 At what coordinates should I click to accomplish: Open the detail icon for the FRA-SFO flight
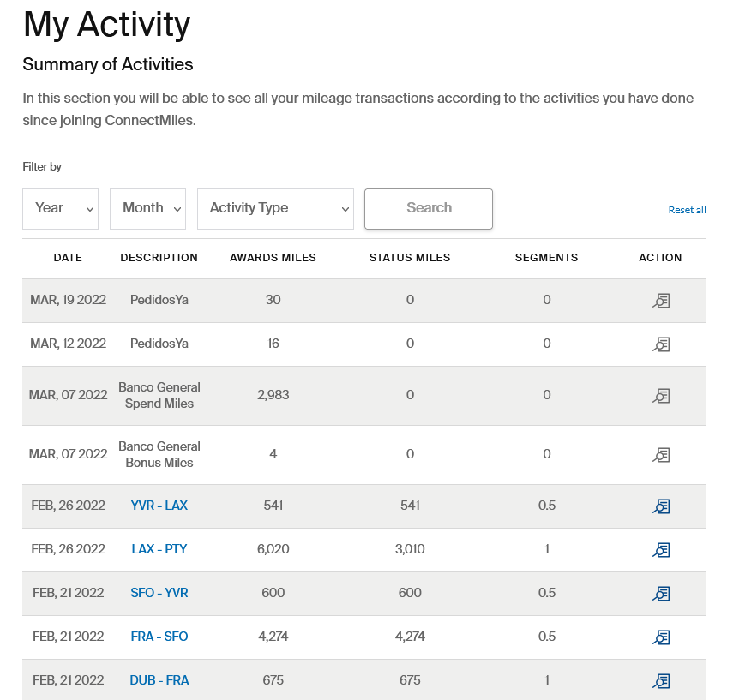click(x=660, y=637)
